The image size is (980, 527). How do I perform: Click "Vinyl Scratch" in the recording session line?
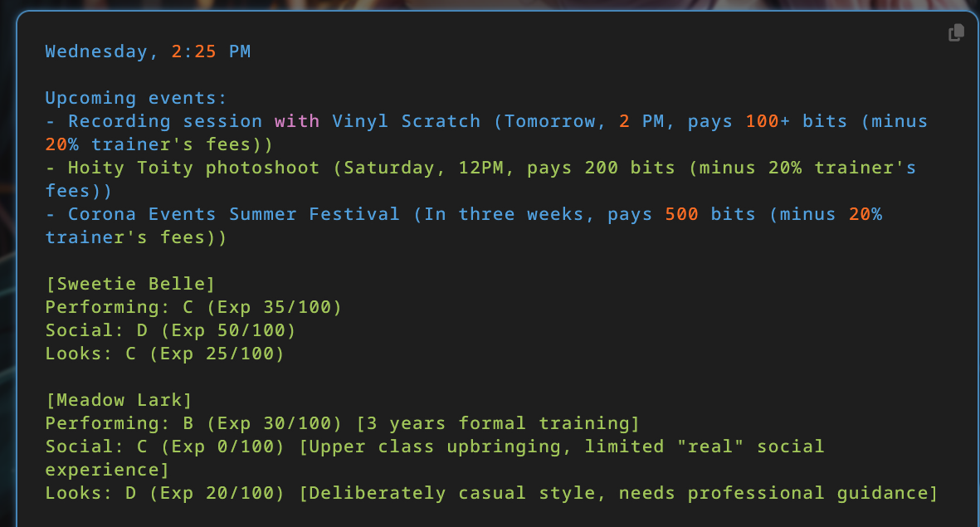pos(407,121)
